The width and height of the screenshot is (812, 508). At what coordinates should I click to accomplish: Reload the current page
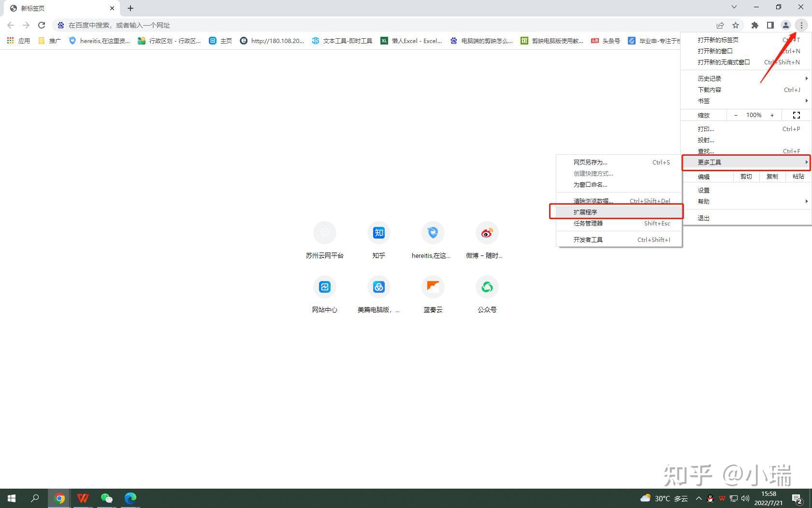click(42, 25)
